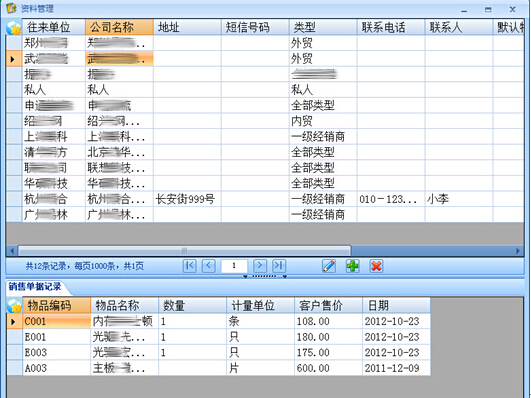
Task: Click the globe icon in upper grid corner
Action: pyautogui.click(x=14, y=27)
